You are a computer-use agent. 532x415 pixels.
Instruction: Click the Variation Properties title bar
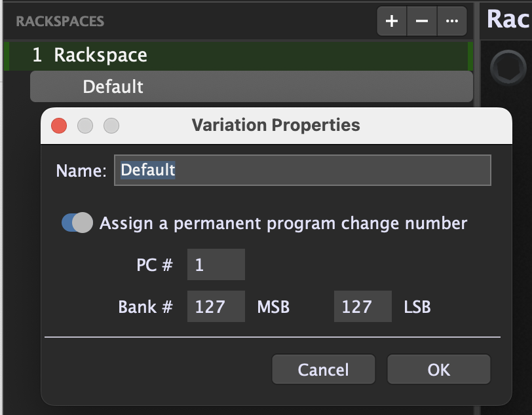[x=275, y=125]
